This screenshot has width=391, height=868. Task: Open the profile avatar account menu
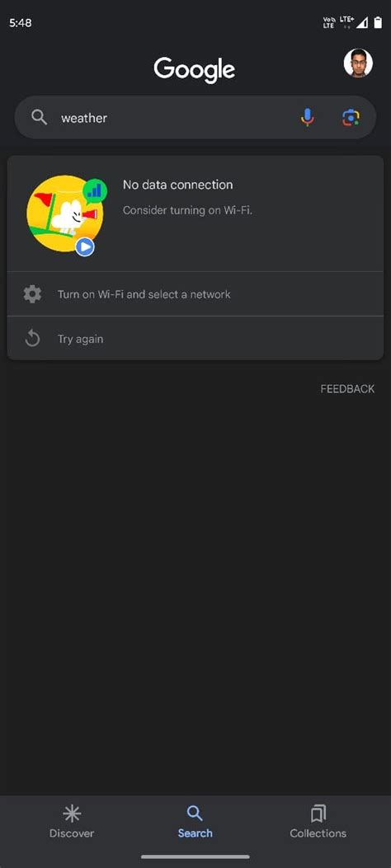[x=358, y=63]
